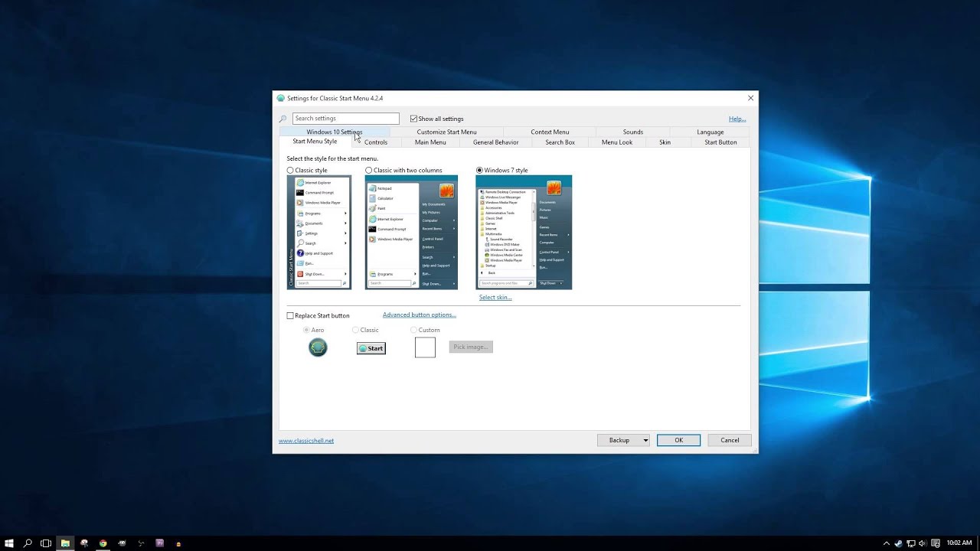
Task: Click the empty Custom button image box
Action: (425, 347)
